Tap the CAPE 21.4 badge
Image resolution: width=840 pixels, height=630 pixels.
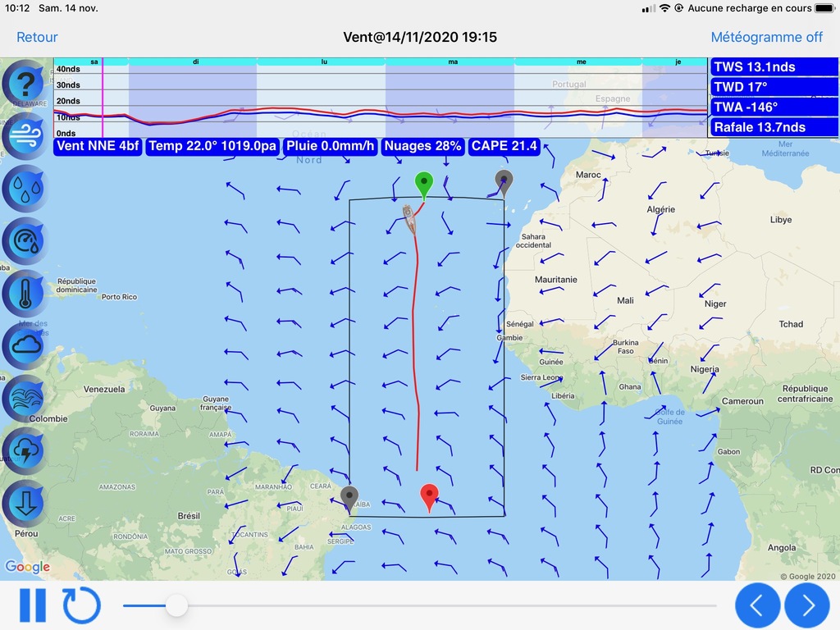click(504, 146)
